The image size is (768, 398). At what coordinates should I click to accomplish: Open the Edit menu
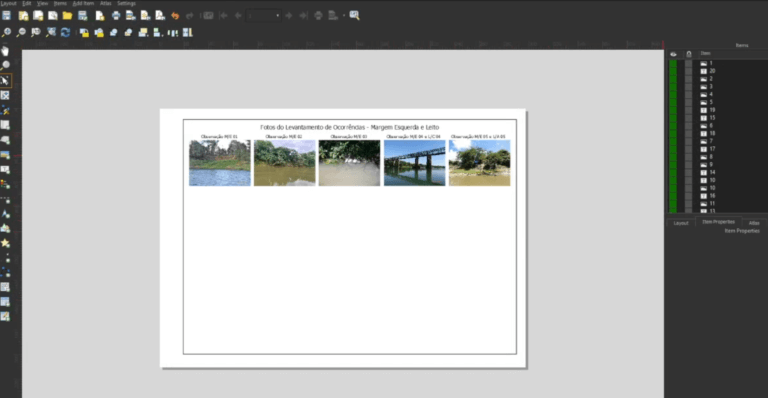[x=27, y=3]
